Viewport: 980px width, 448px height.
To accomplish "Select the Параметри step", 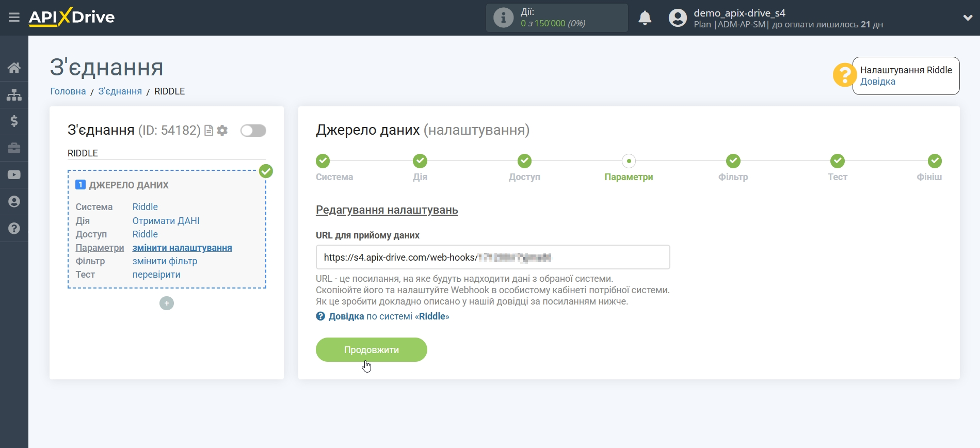I will (629, 161).
